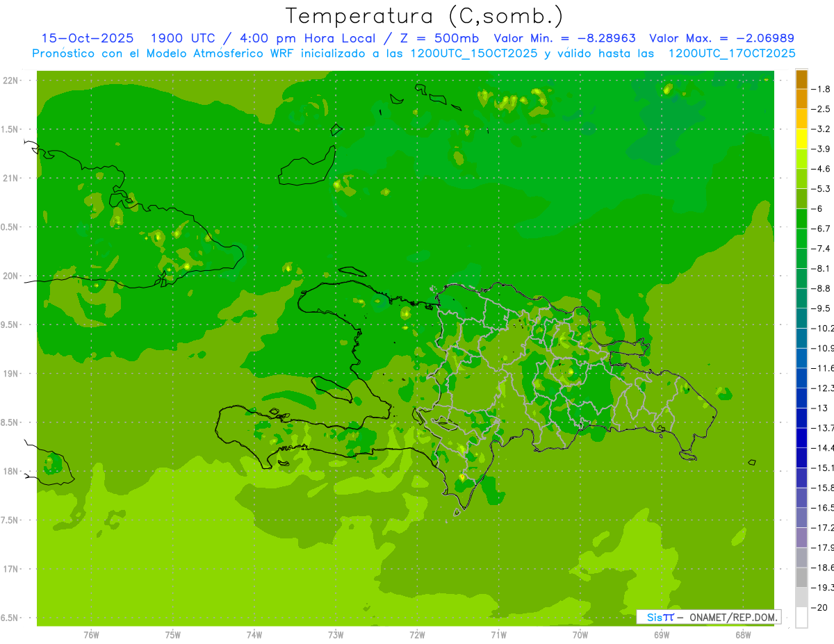Click the 22N latitude axis label

point(11,81)
